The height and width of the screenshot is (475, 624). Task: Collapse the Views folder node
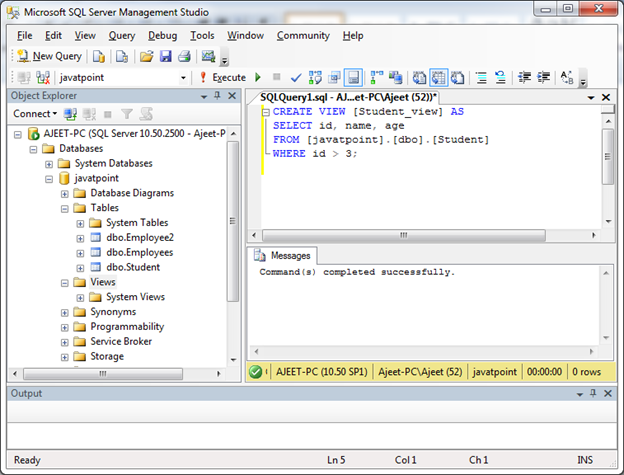64,283
